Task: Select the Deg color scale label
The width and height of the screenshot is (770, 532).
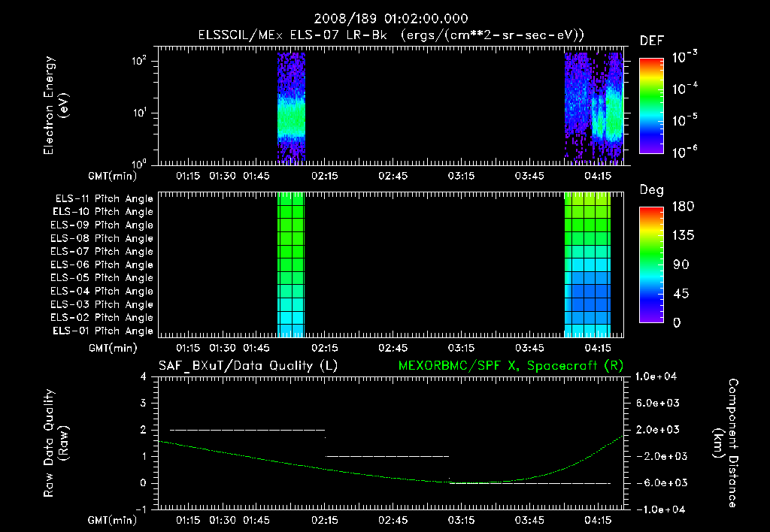Action: [652, 190]
